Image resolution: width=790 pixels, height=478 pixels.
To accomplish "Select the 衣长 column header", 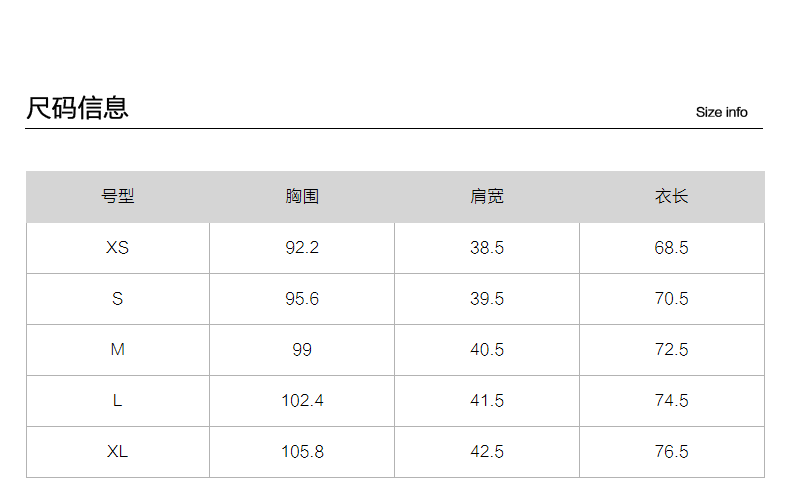I will click(x=672, y=197).
